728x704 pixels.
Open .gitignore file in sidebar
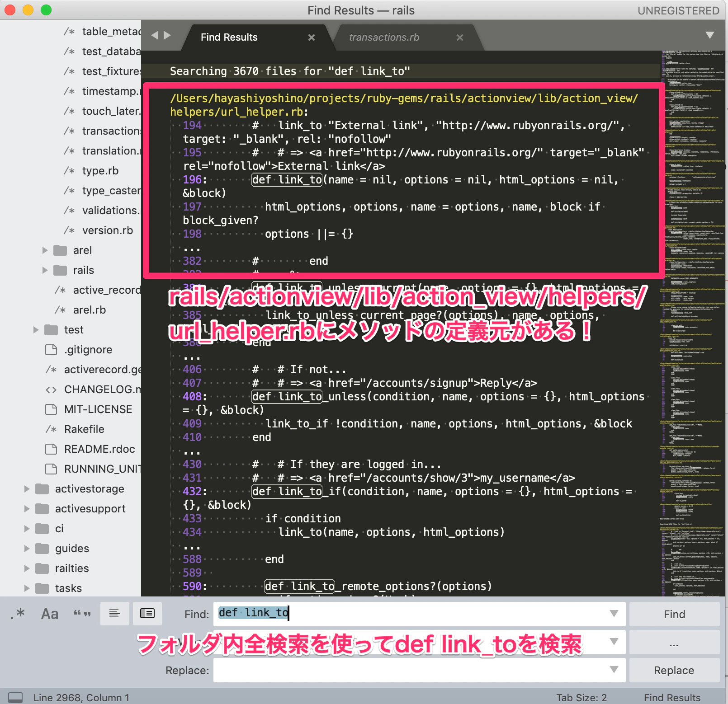(x=88, y=350)
